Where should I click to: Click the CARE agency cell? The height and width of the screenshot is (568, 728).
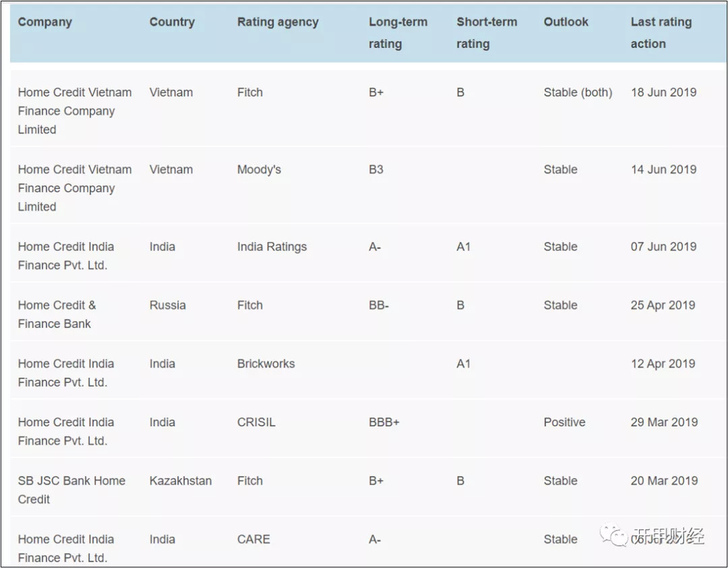pyautogui.click(x=253, y=539)
